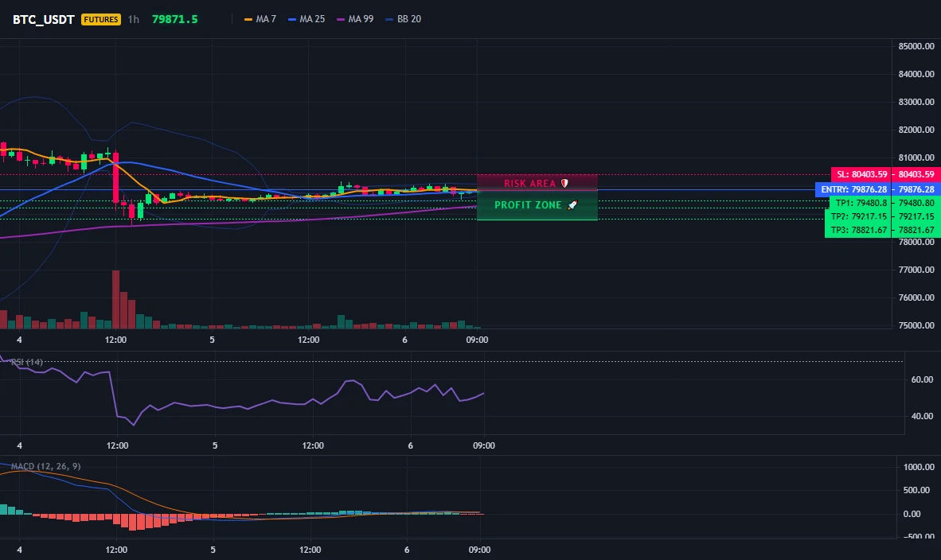
Task: Click the axis price tag 79876.28 in blue
Action: pos(916,189)
